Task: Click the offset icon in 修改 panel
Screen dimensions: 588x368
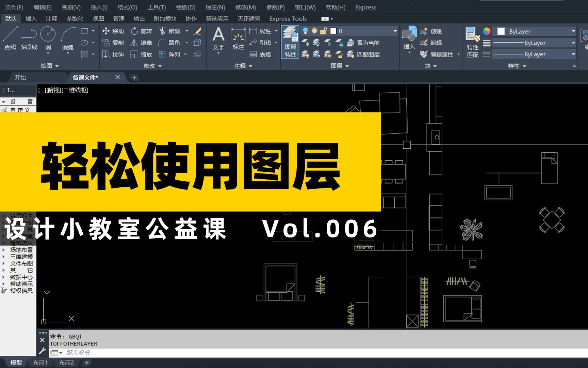Action: tap(197, 54)
